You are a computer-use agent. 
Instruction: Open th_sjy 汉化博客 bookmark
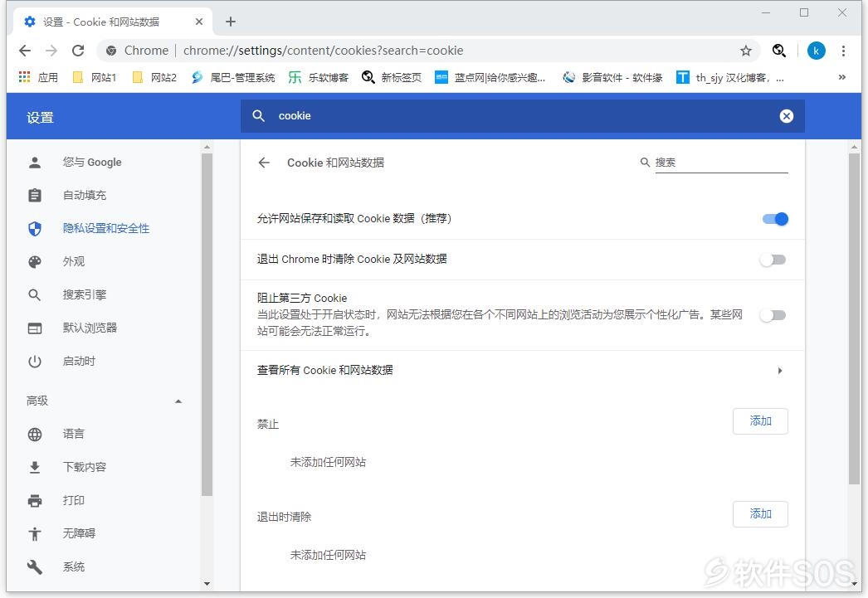pos(731,77)
